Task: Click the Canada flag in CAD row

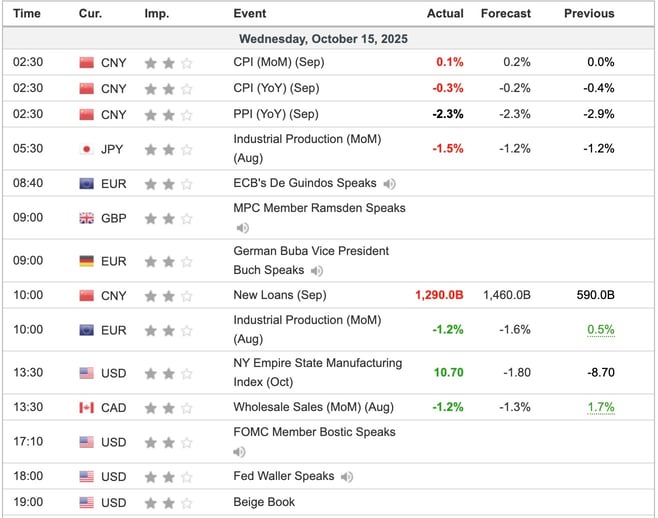Action: tap(89, 408)
